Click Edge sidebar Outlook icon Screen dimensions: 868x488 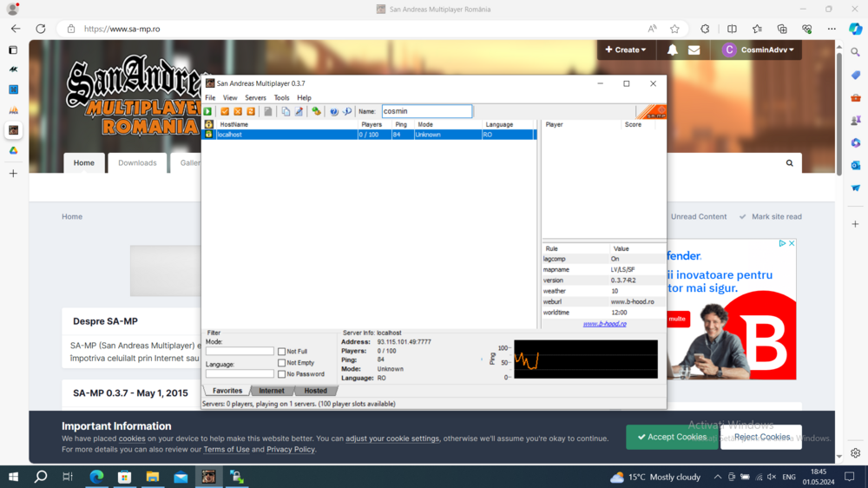pyautogui.click(x=855, y=165)
